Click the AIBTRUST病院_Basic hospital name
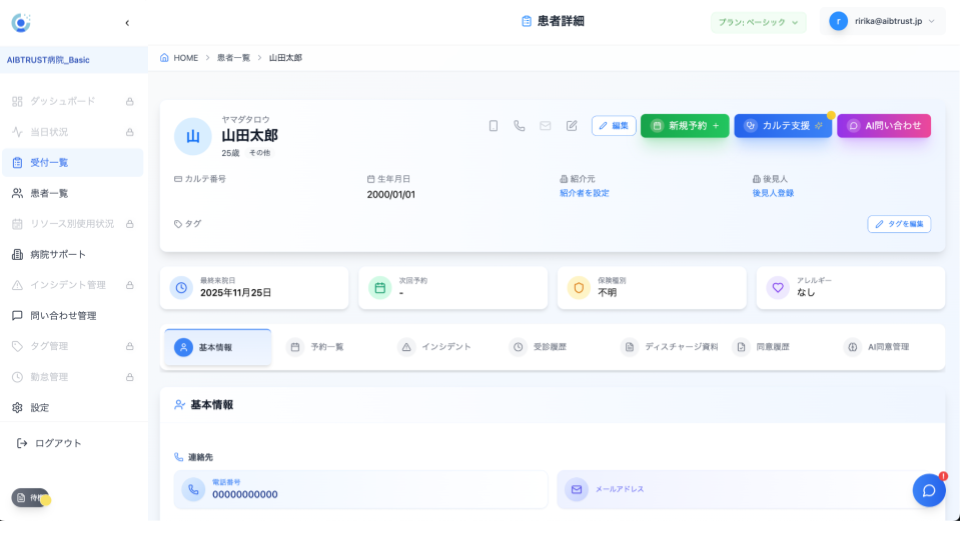Viewport: 960px width, 540px height. (48, 60)
